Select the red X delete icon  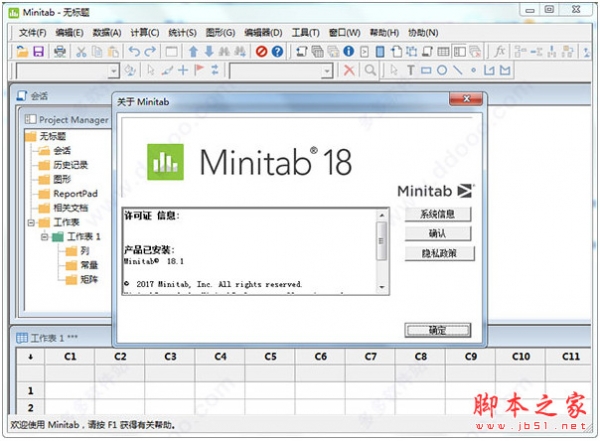349,70
